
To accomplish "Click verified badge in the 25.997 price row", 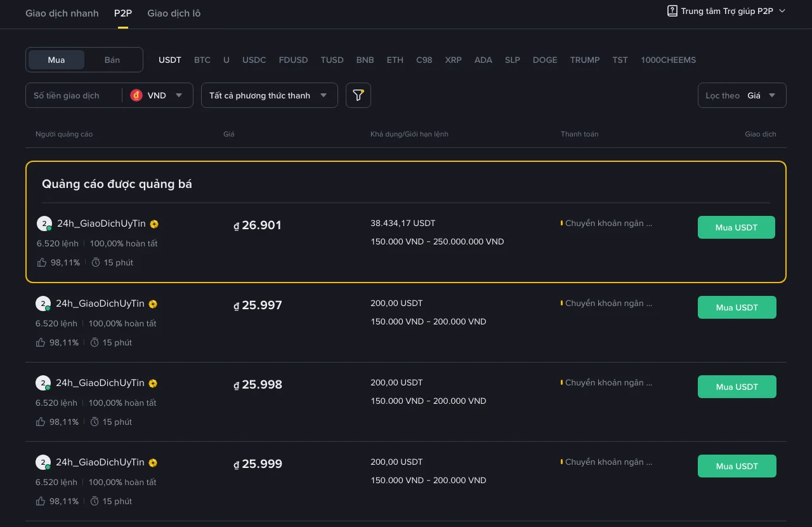I will point(153,304).
